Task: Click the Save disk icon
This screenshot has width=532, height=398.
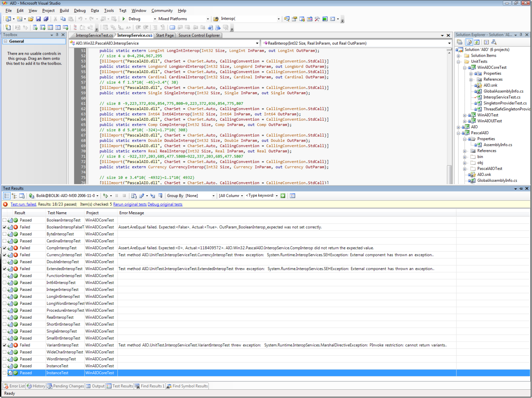Action: click(38, 19)
